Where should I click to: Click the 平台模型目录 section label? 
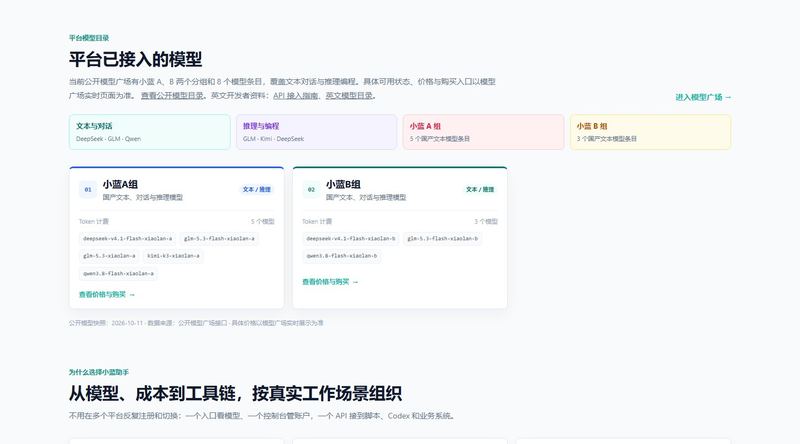[89, 38]
